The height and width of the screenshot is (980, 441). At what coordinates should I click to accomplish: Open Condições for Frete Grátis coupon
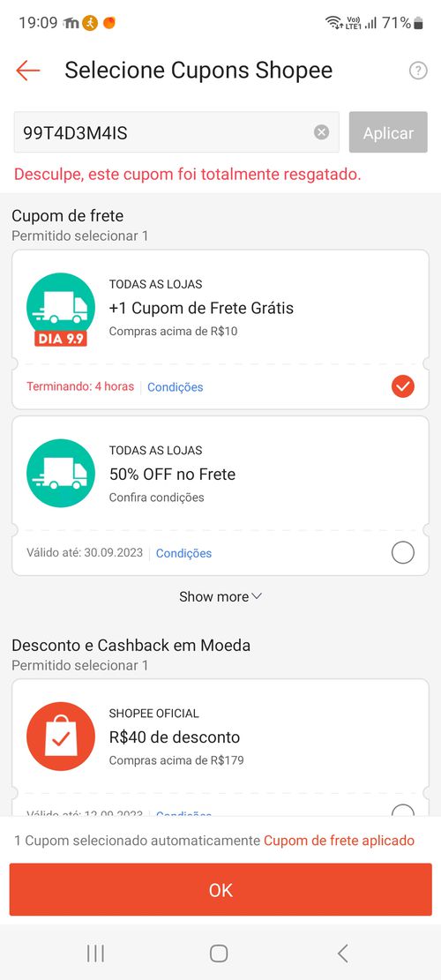point(176,387)
